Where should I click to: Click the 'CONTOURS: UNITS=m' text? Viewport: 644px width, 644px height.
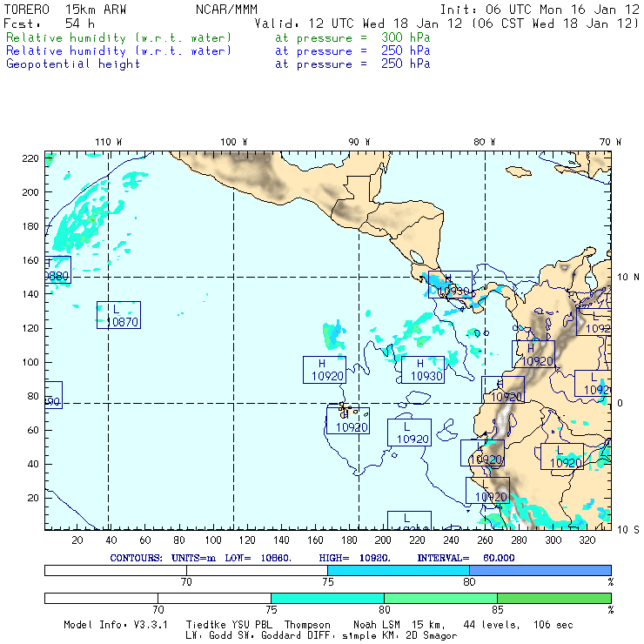pyautogui.click(x=163, y=558)
